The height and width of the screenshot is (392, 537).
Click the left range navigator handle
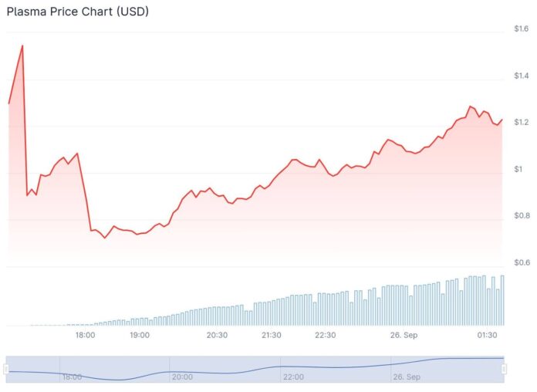[6, 369]
